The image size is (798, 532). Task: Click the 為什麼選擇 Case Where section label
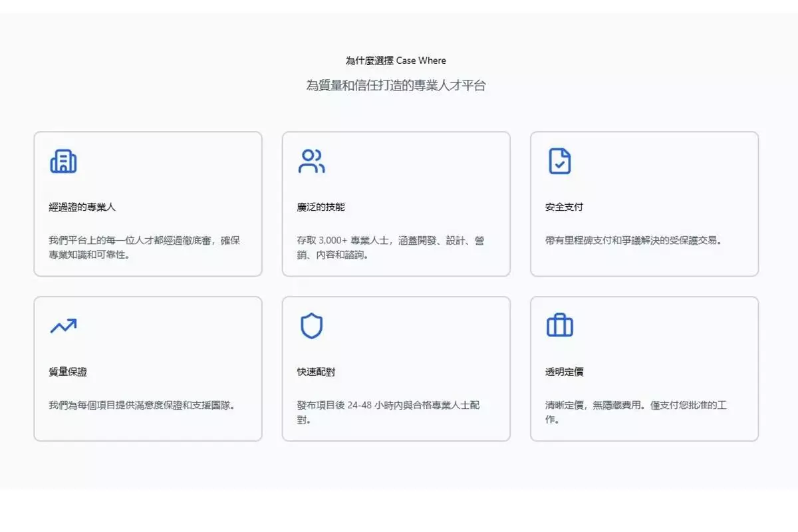tap(396, 61)
